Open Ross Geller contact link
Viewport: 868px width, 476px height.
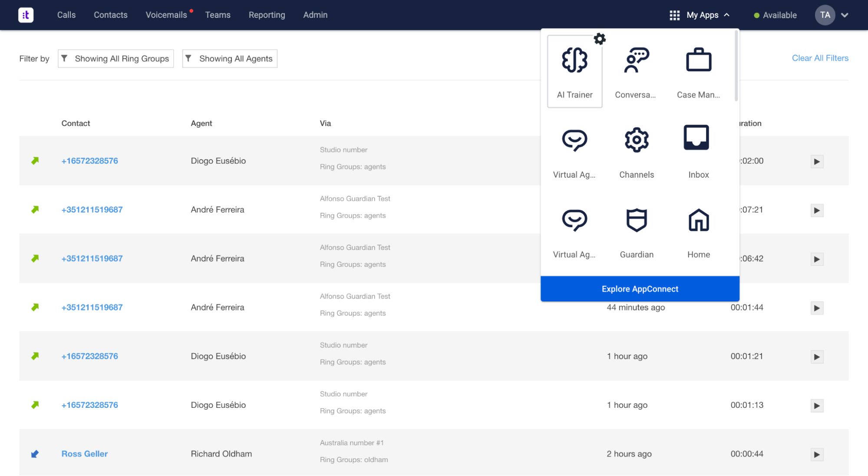[x=85, y=454]
